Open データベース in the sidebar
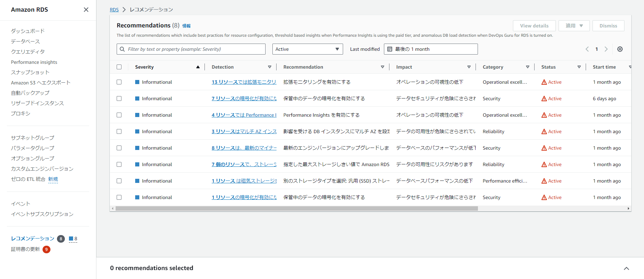 click(25, 41)
